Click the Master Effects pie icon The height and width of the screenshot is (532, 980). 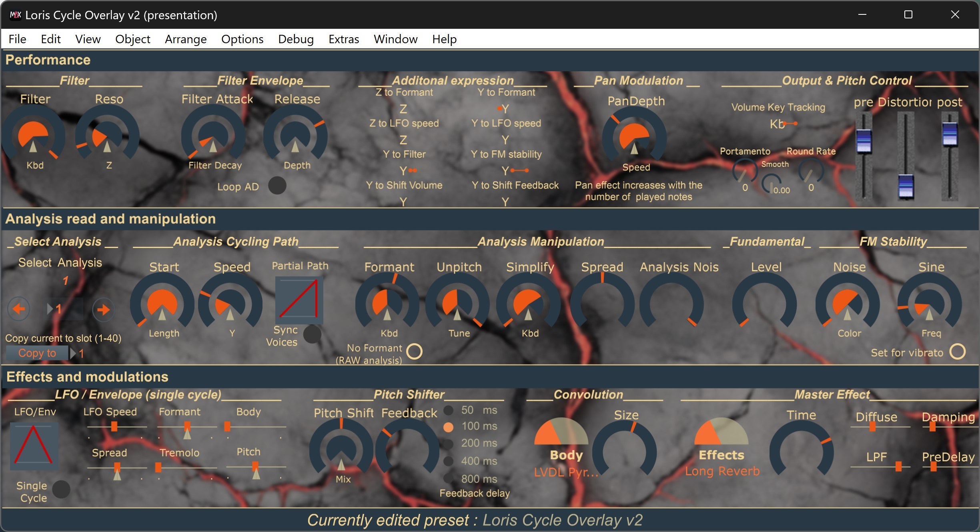tap(721, 432)
